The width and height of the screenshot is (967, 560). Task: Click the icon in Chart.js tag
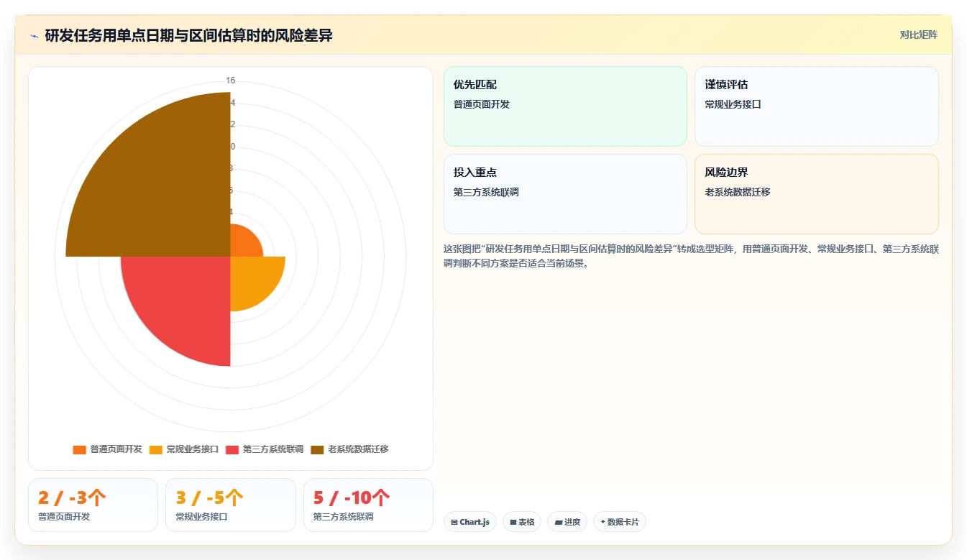point(454,522)
